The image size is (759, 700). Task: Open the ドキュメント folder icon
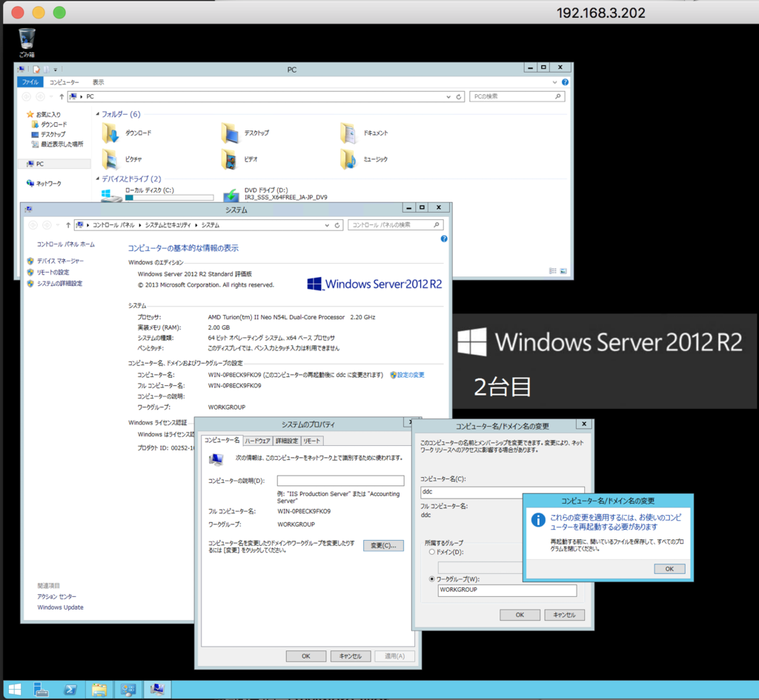(348, 133)
